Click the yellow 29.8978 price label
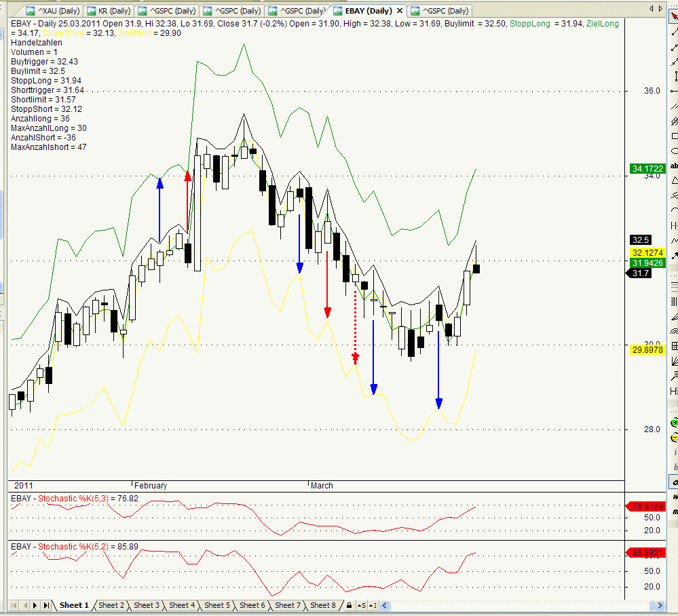Screen dimensions: 678x616 pyautogui.click(x=647, y=349)
